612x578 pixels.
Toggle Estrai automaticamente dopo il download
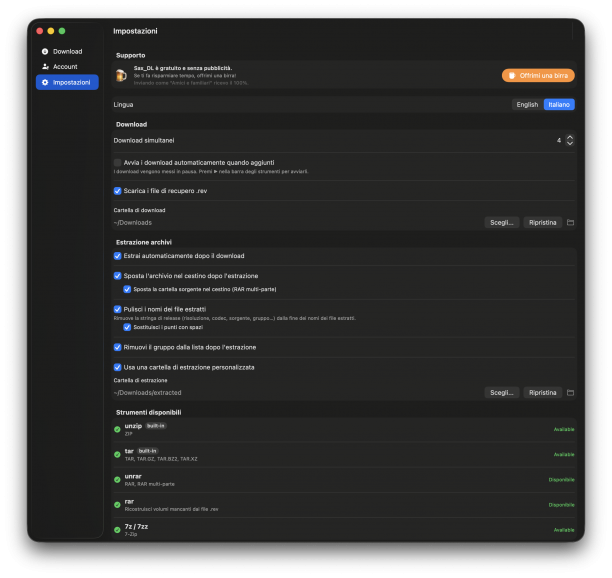pos(117,256)
